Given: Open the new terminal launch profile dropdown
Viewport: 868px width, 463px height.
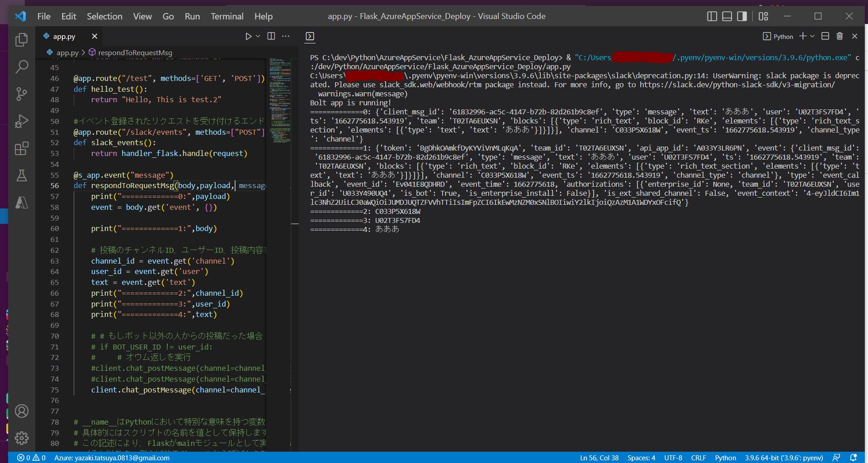Looking at the screenshot, I should (812, 36).
